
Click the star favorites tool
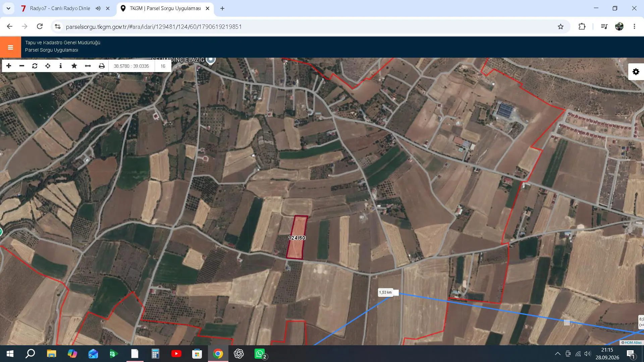(x=74, y=66)
